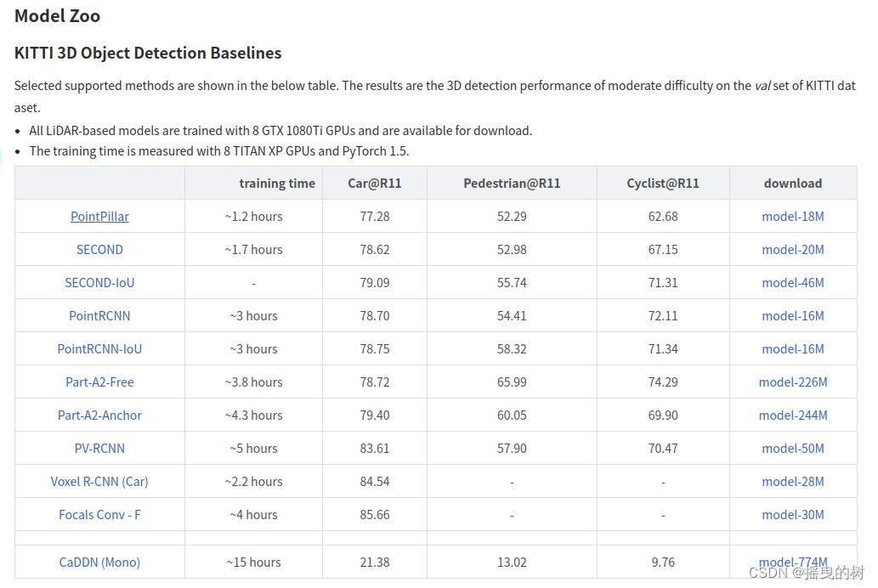Open the Part-A2-Free method link

tap(99, 382)
